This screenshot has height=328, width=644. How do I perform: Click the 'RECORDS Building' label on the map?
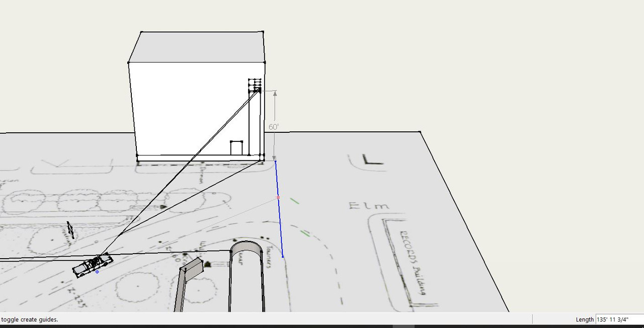click(413, 262)
